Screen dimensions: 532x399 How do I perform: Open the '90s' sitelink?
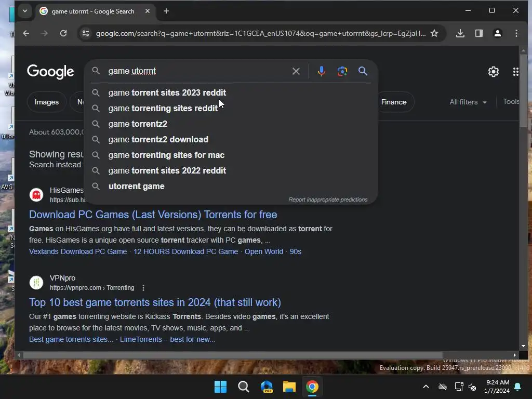click(295, 252)
